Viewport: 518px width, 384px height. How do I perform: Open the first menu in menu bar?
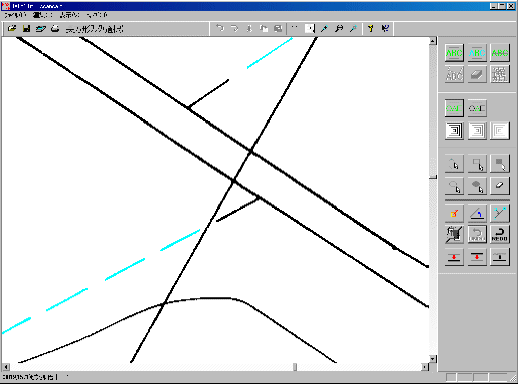(14, 15)
